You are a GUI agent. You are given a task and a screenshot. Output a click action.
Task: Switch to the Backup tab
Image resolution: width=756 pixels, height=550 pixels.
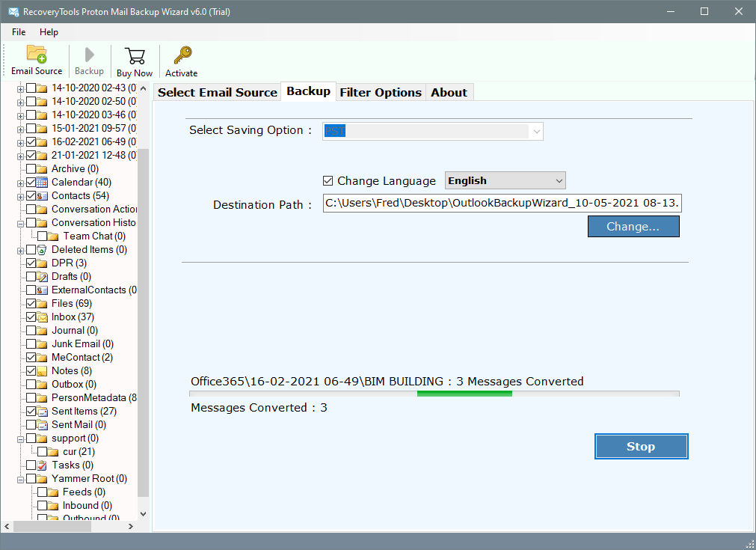tap(309, 91)
